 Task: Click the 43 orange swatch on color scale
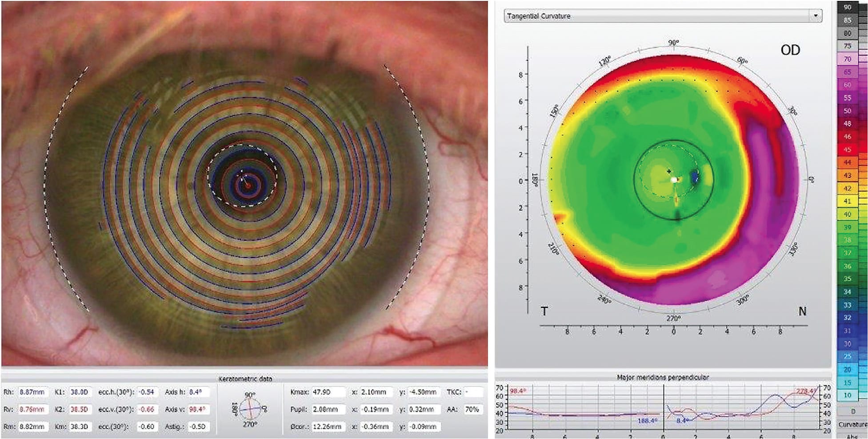click(x=848, y=176)
